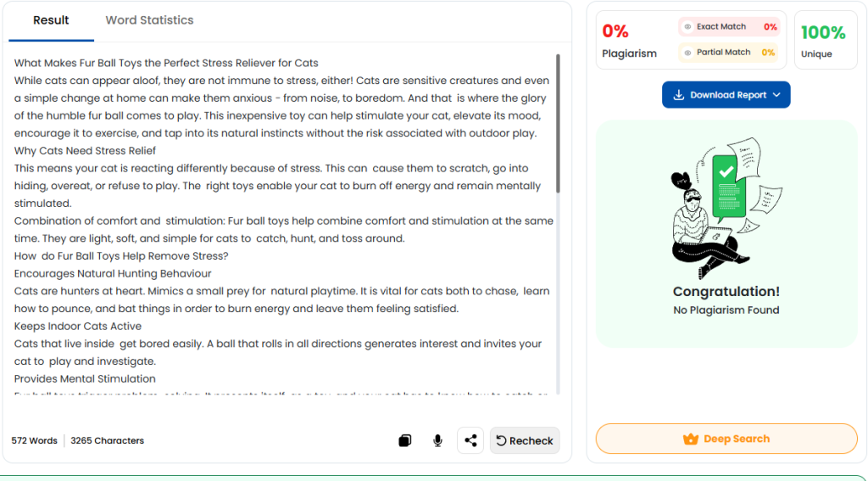The image size is (868, 481).
Task: Click the Deep Search button label
Action: (x=736, y=439)
